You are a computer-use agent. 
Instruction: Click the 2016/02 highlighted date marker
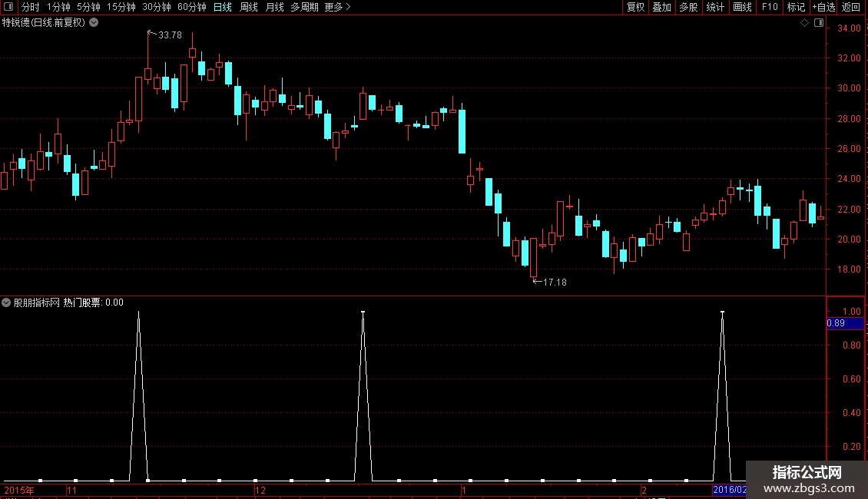point(729,490)
